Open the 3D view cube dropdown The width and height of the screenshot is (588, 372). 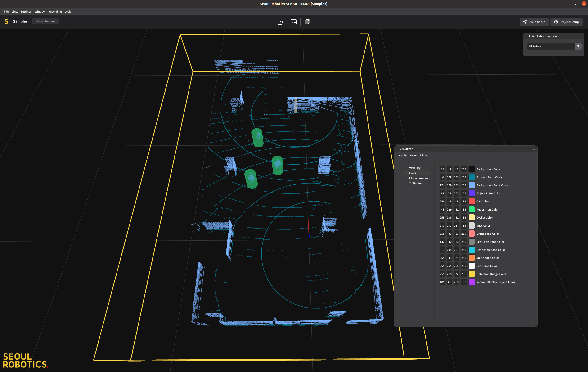[x=308, y=22]
